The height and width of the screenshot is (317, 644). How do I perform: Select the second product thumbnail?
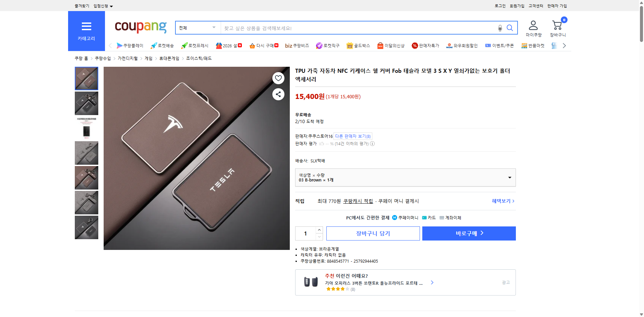(x=86, y=103)
